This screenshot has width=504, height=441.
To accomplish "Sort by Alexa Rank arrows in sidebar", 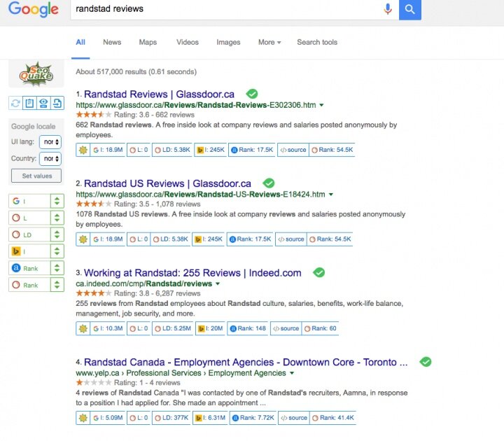I will pyautogui.click(x=57, y=268).
